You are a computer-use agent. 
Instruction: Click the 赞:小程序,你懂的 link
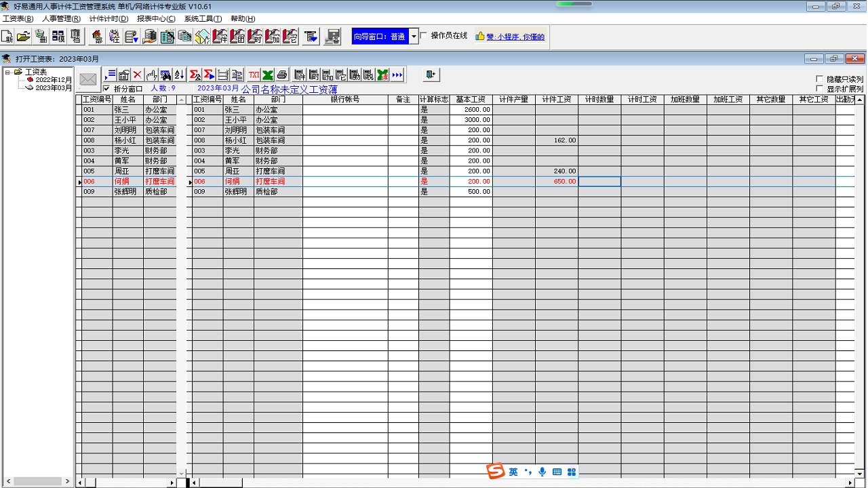[x=515, y=37]
